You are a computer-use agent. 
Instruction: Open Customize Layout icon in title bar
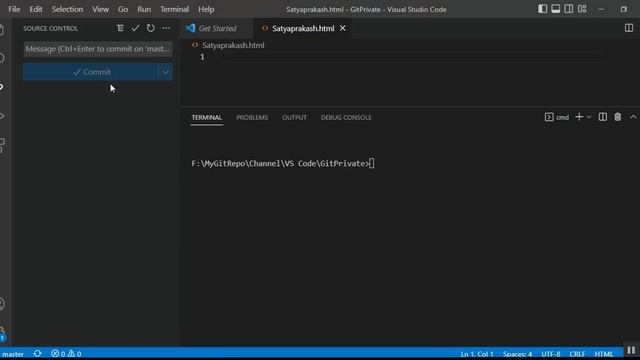tap(582, 9)
